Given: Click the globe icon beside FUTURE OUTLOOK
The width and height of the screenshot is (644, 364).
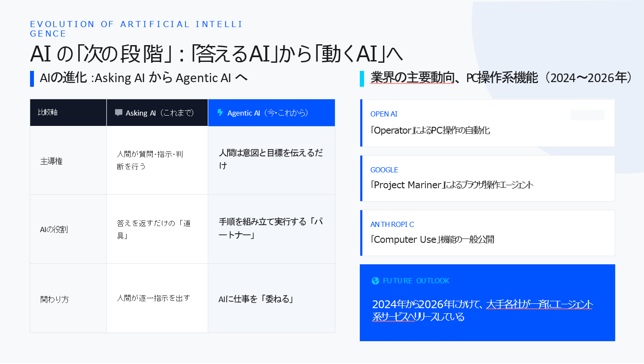Looking at the screenshot, I should [375, 281].
